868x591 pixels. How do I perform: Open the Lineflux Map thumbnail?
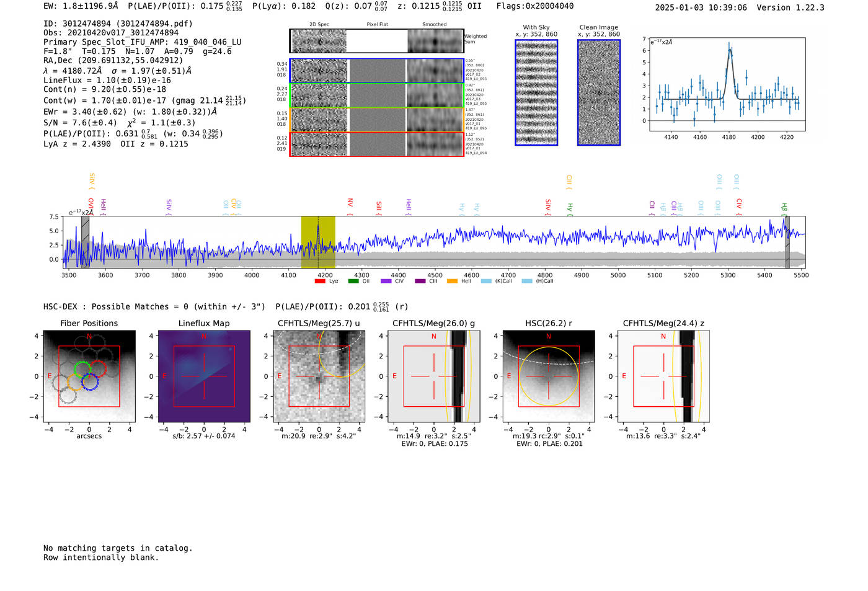pos(204,376)
